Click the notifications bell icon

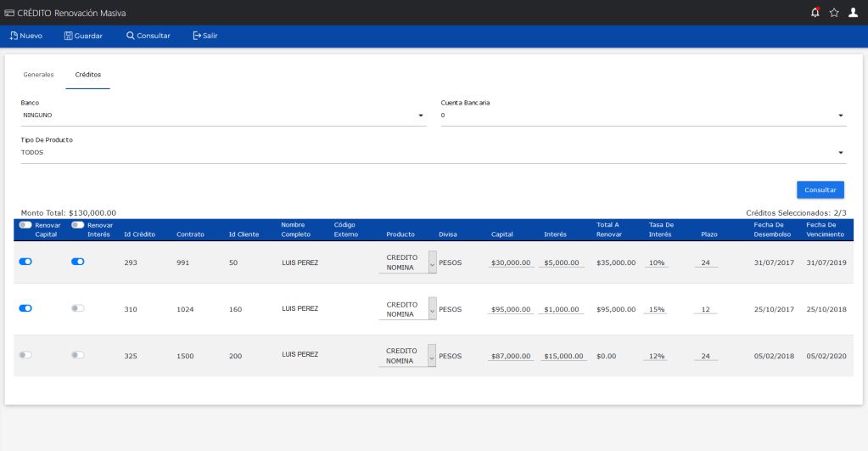[815, 13]
